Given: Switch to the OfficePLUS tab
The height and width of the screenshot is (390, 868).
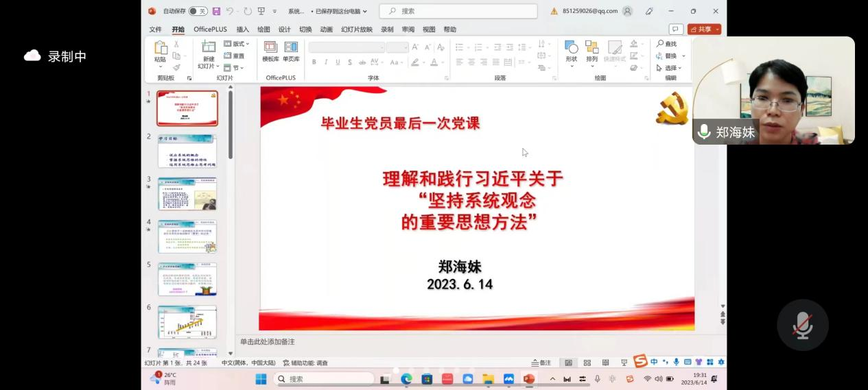Looking at the screenshot, I should (210, 29).
